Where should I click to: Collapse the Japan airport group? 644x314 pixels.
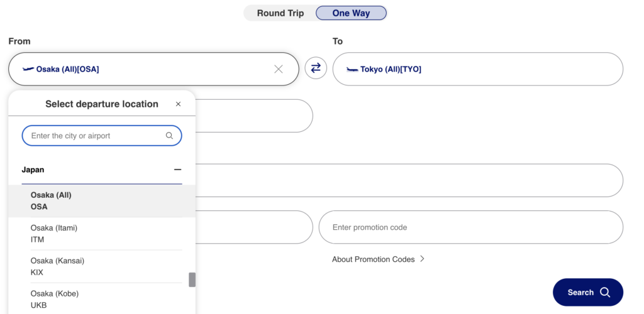tap(177, 170)
